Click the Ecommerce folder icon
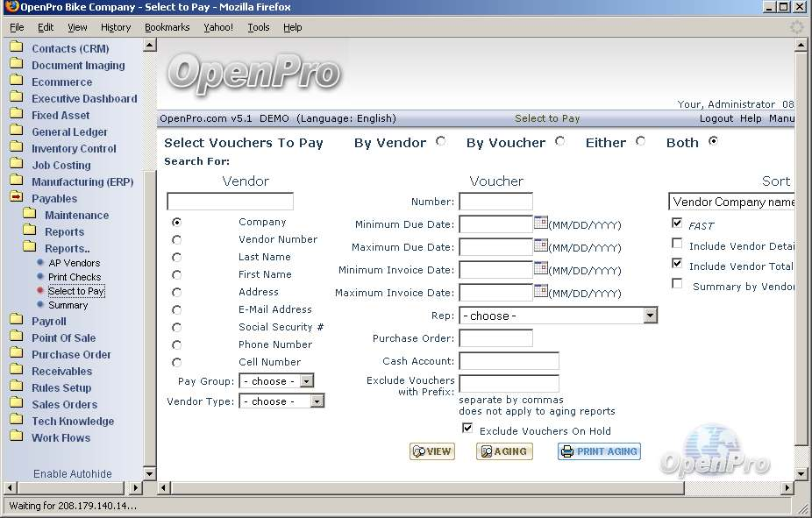The width and height of the screenshot is (812, 518). pos(17,81)
